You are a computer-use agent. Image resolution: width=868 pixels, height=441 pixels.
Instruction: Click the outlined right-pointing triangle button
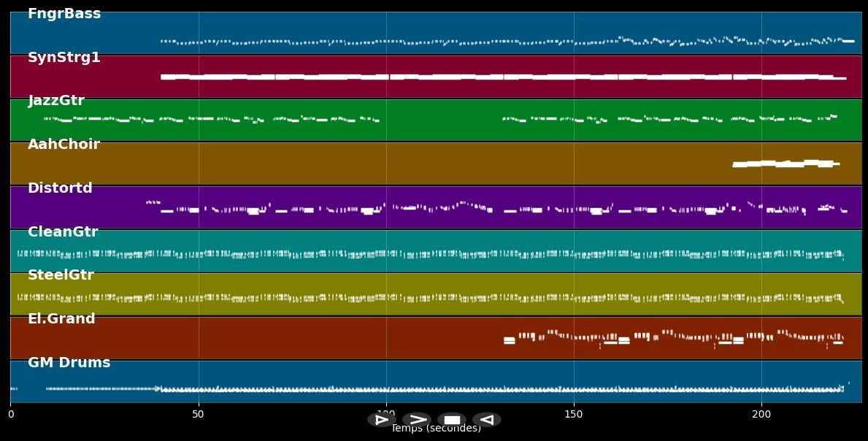[x=381, y=420]
